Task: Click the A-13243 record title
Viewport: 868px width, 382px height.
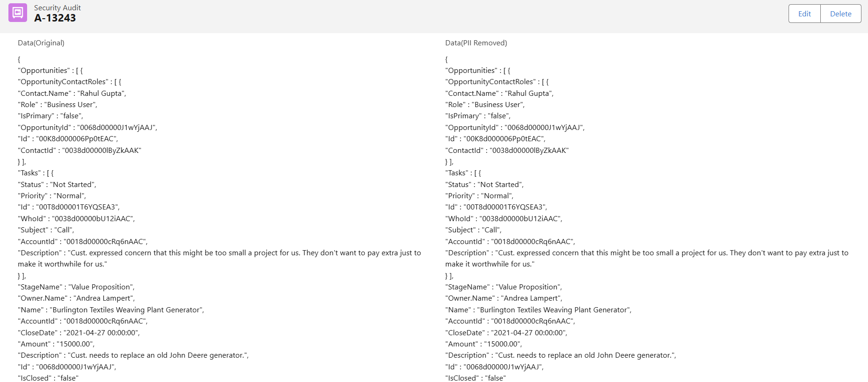Action: tap(55, 18)
